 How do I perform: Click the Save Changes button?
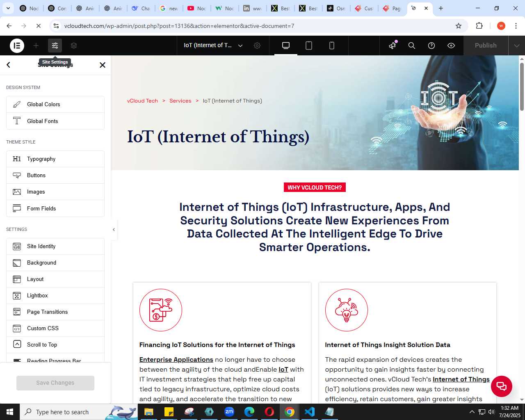55,383
